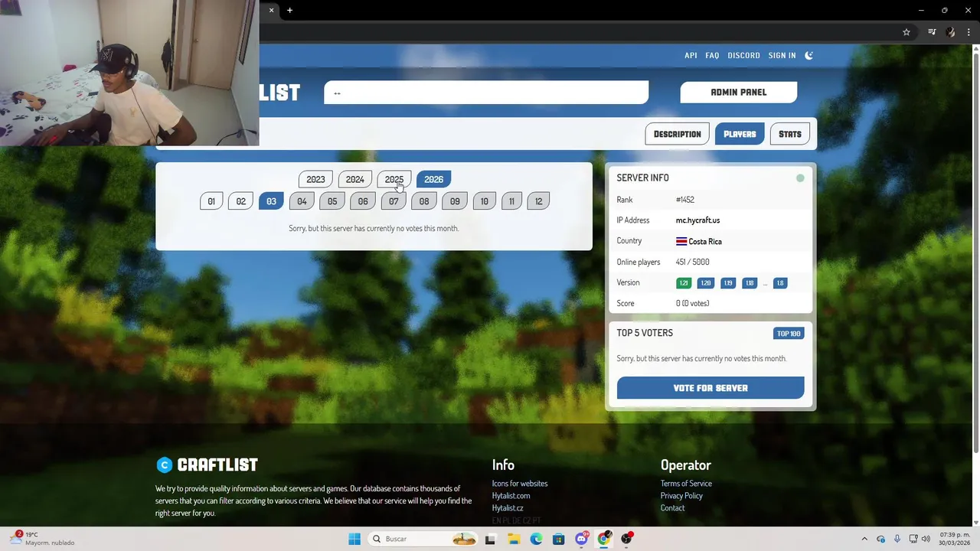Switch to the Players tab
Image resolution: width=980 pixels, height=551 pixels.
[740, 134]
